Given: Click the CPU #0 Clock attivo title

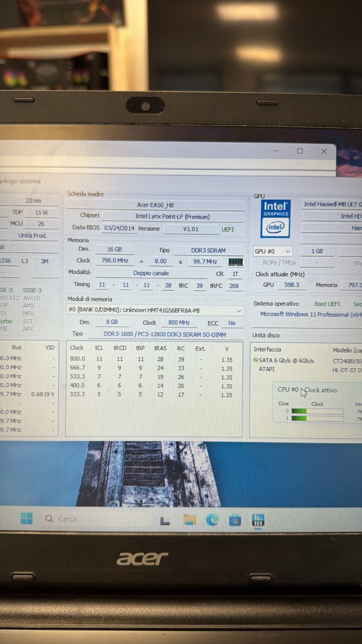Looking at the screenshot, I should [307, 390].
